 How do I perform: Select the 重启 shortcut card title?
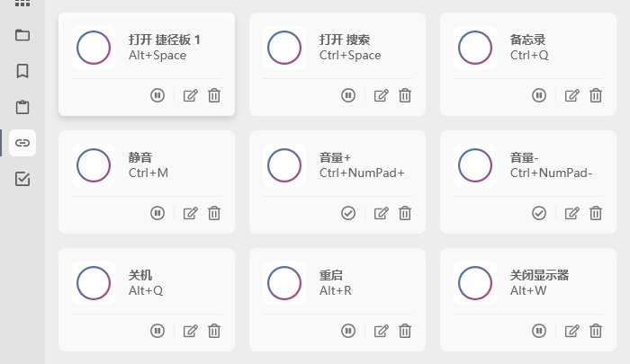coord(331,275)
